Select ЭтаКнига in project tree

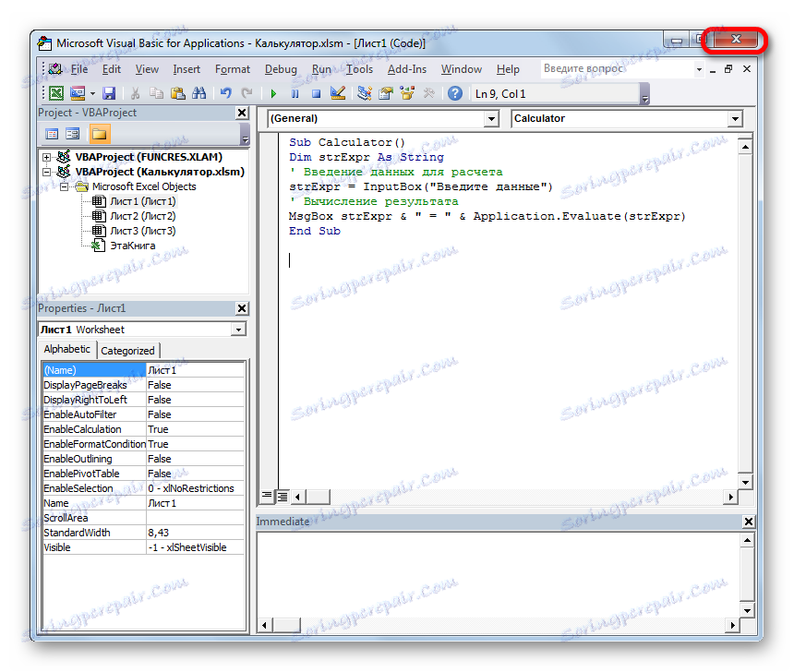point(133,246)
